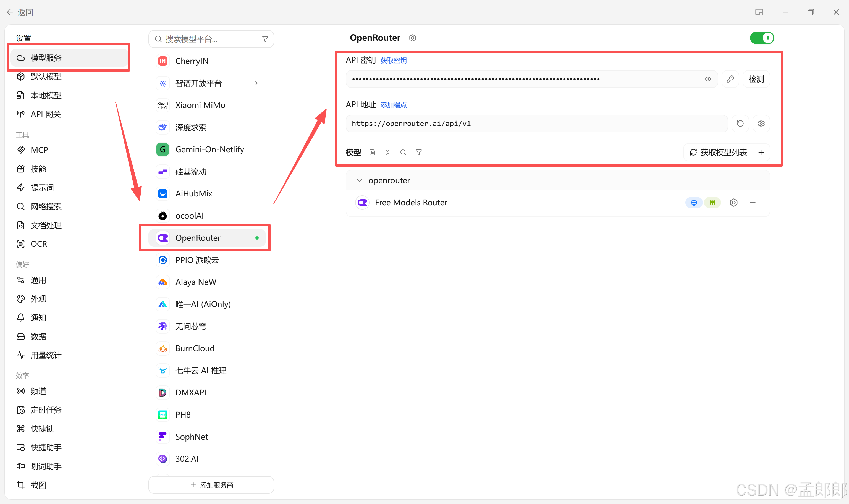Select the DMXAPI provider
This screenshot has width=849, height=504.
[x=207, y=393]
